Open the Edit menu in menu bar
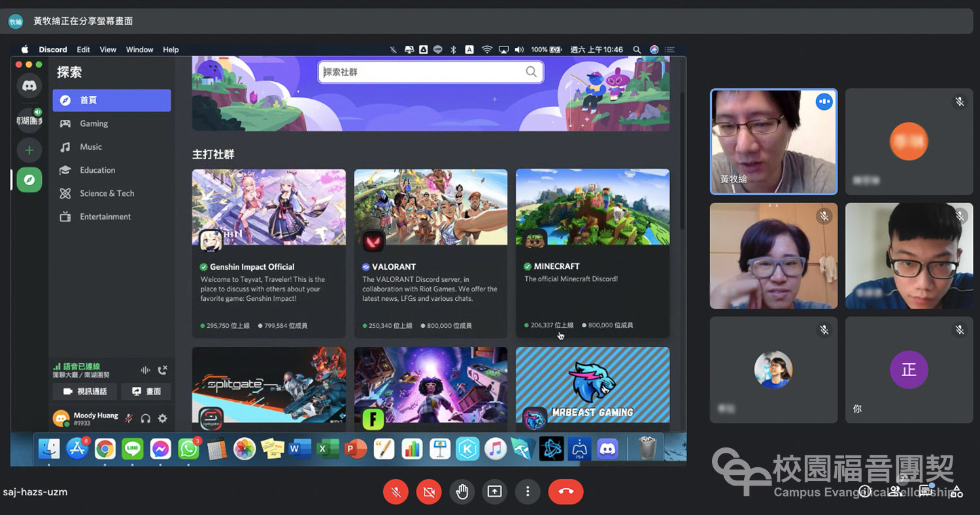980x515 pixels. [83, 50]
